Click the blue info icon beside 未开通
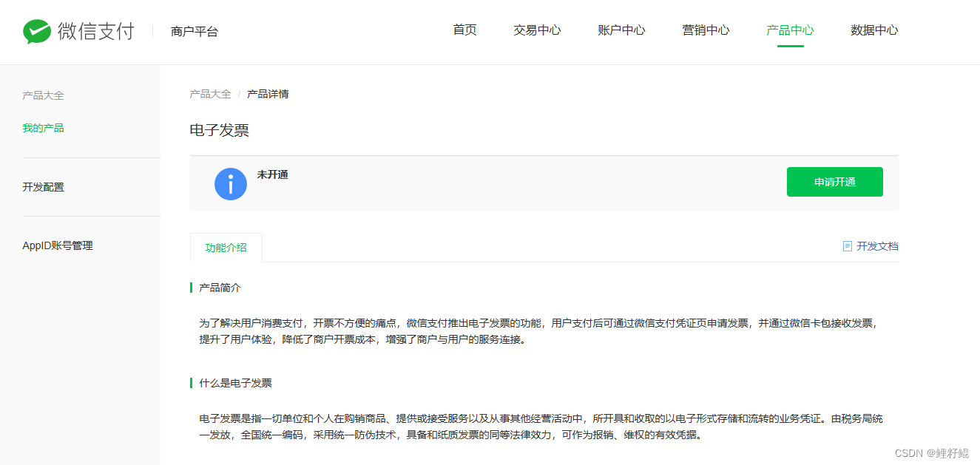The width and height of the screenshot is (980, 465). point(231,184)
